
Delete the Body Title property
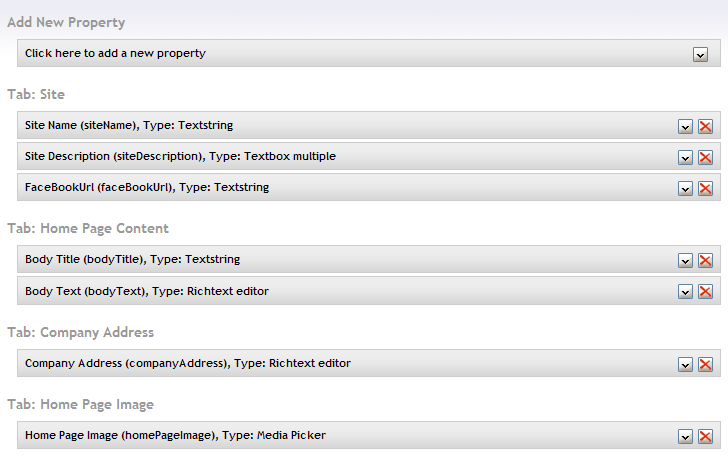tap(705, 260)
